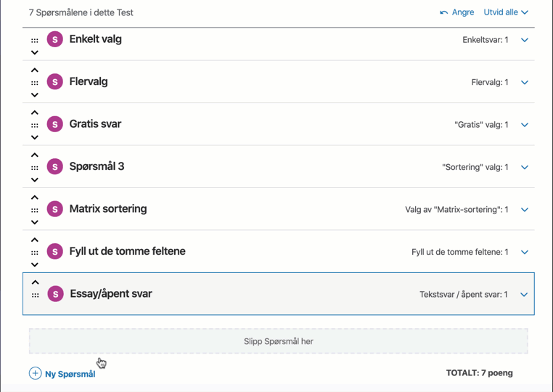Click the Slipp Spørsmål her drop zone

[279, 341]
